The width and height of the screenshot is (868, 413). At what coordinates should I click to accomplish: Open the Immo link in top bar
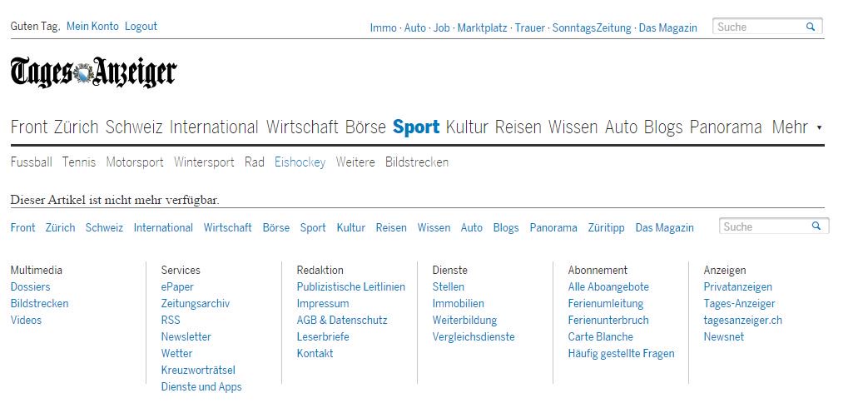383,27
